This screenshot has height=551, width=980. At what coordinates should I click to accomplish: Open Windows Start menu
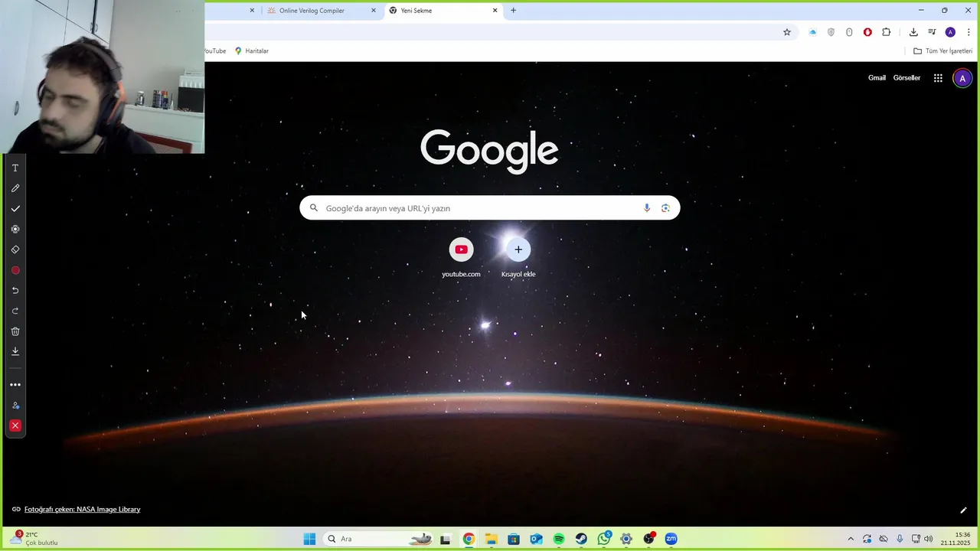309,539
